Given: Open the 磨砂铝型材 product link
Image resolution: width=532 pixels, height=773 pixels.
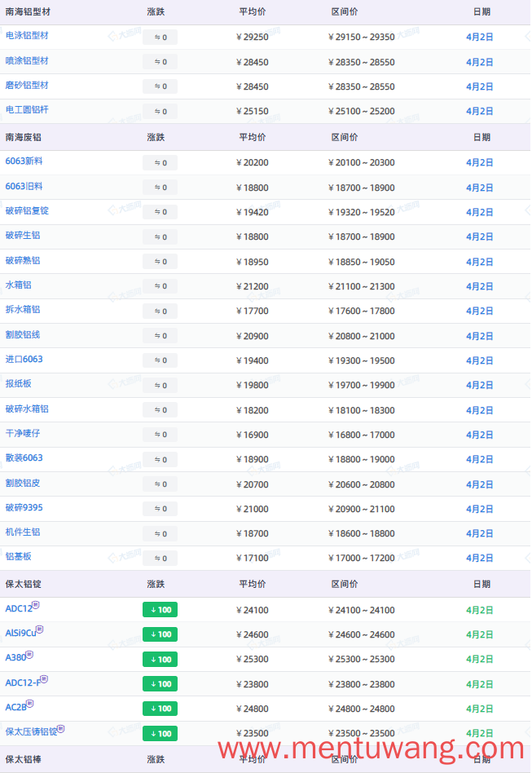Looking at the screenshot, I should click(27, 86).
